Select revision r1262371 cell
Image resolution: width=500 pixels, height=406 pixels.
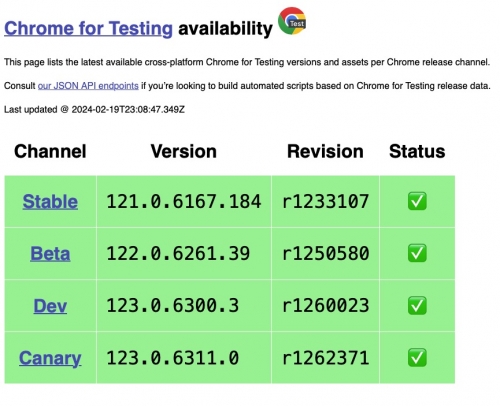325,358
